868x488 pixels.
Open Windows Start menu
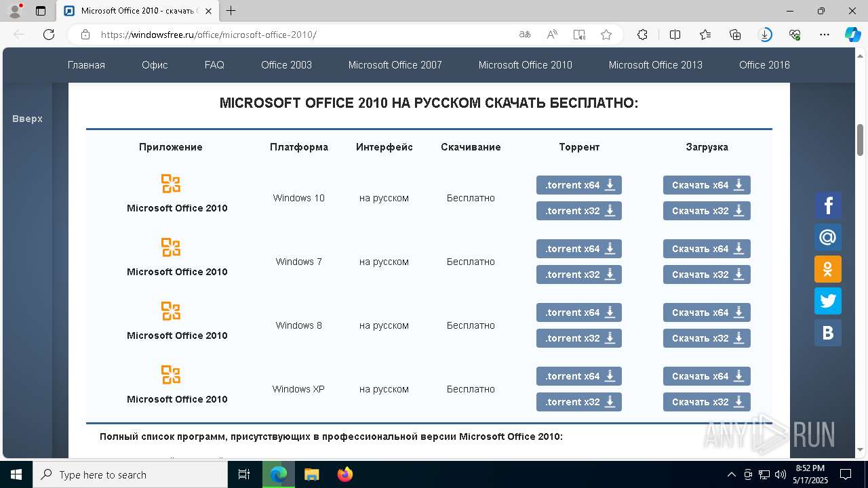16,474
